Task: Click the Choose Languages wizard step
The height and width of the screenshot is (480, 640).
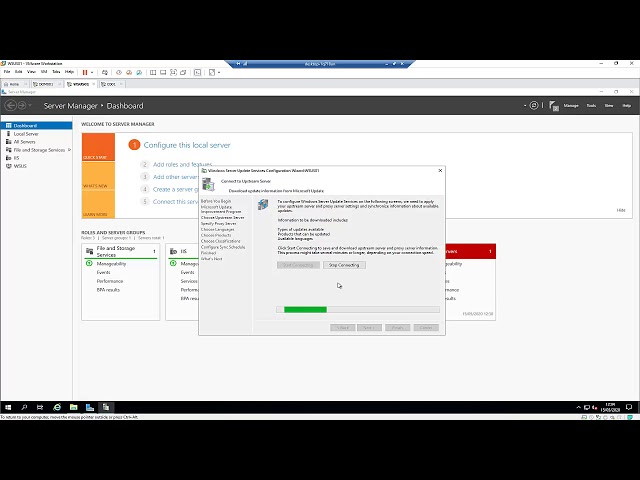Action: (x=218, y=229)
